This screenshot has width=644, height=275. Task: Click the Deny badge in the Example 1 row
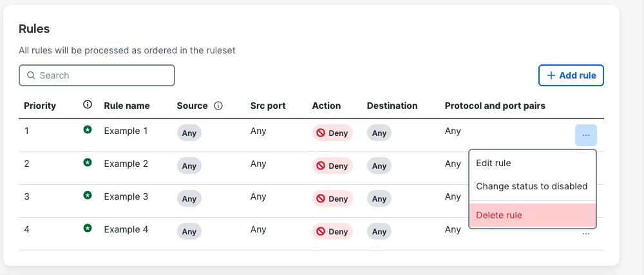coord(332,133)
